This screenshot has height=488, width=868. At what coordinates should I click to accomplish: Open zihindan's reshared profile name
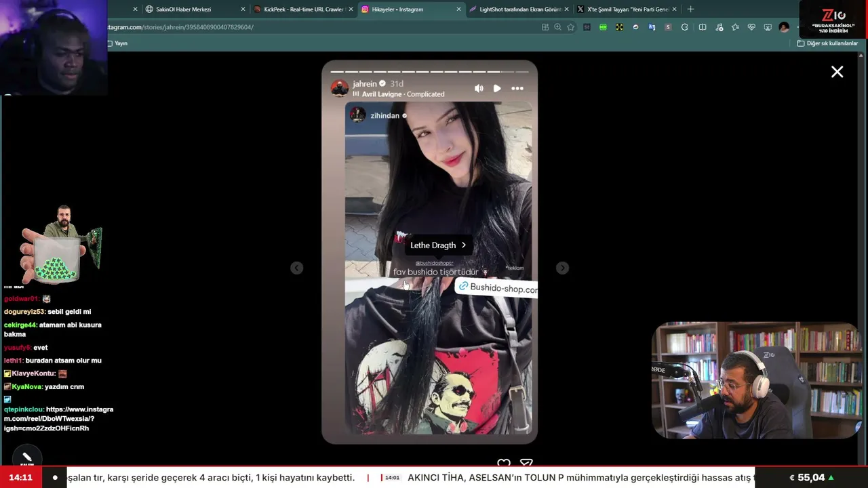[x=384, y=116]
